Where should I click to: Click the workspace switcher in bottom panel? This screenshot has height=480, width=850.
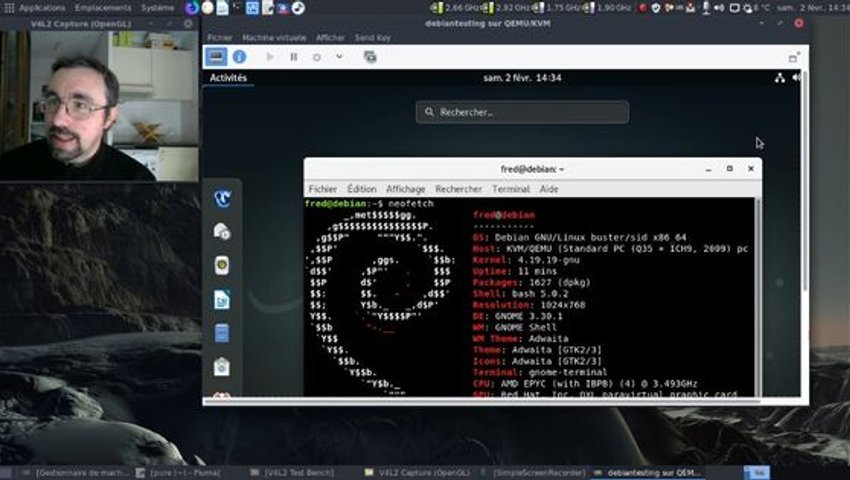757,472
